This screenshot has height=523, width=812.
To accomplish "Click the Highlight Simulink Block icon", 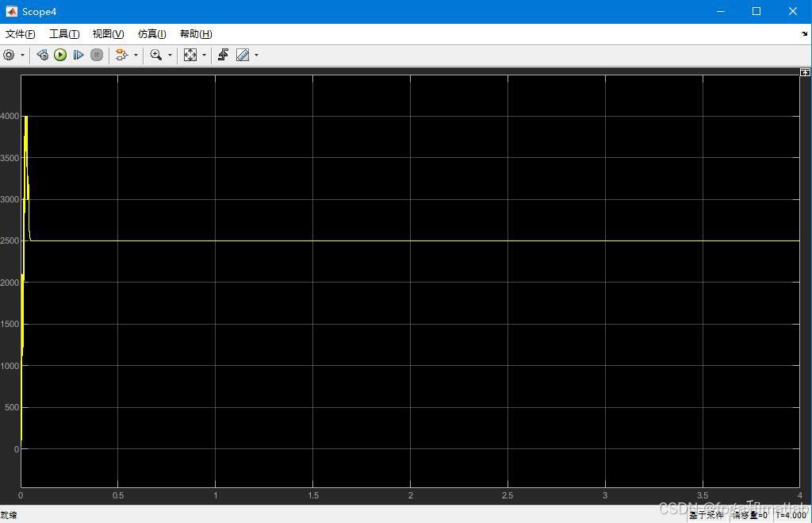I will [x=121, y=55].
